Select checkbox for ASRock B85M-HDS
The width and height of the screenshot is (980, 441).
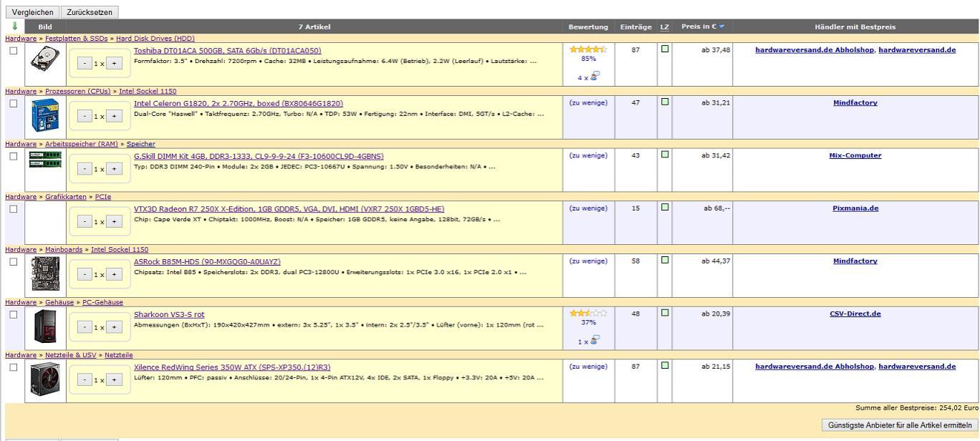click(13, 261)
